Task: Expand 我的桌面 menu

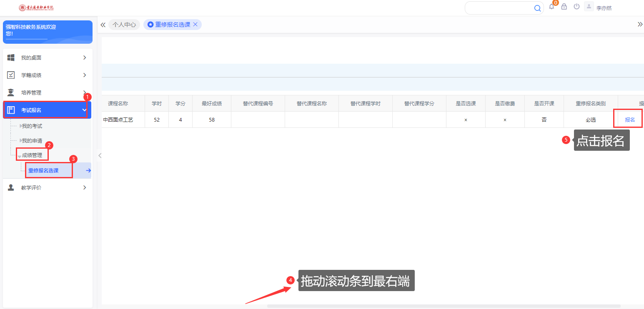Action: [x=47, y=57]
